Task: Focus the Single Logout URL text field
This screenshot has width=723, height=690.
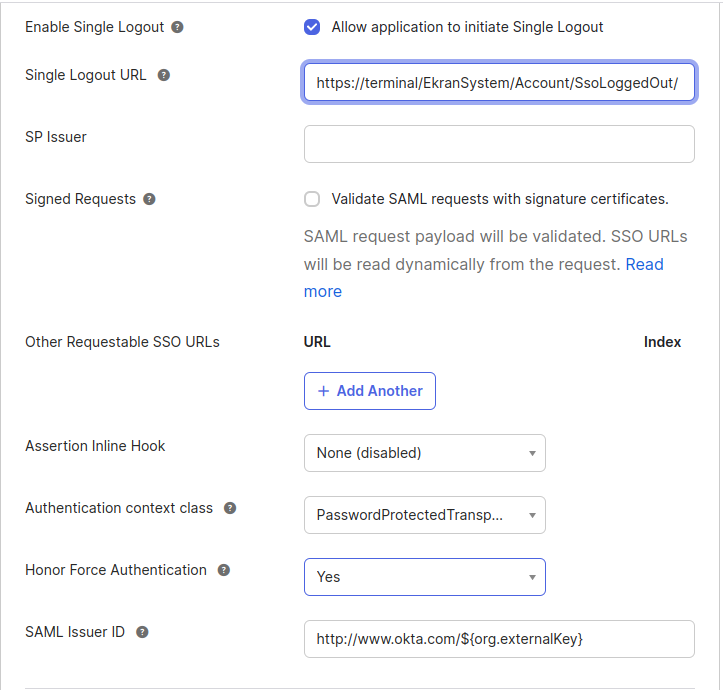Action: (498, 83)
